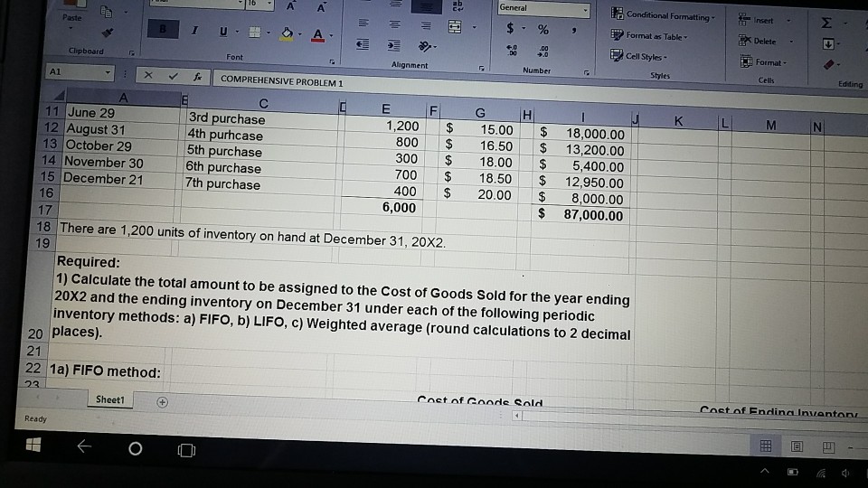This screenshot has width=868, height=488.
Task: Apply Percent style
Action: (x=543, y=29)
